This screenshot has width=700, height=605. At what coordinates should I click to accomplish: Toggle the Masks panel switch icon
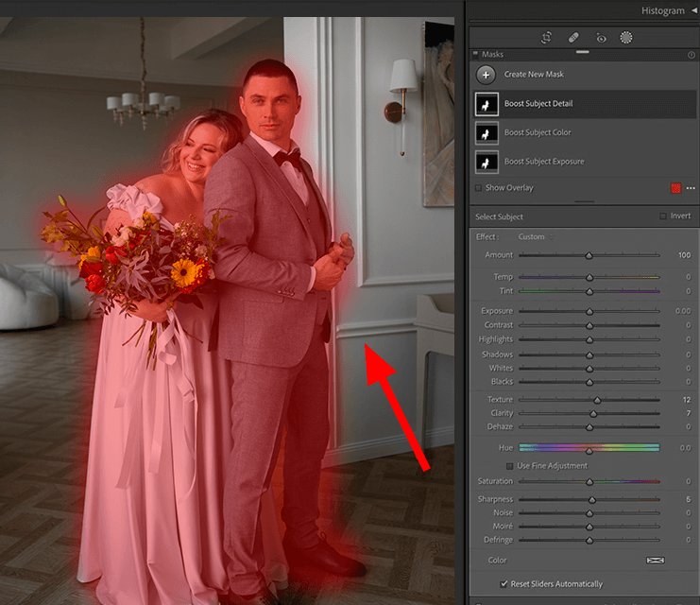coord(475,55)
